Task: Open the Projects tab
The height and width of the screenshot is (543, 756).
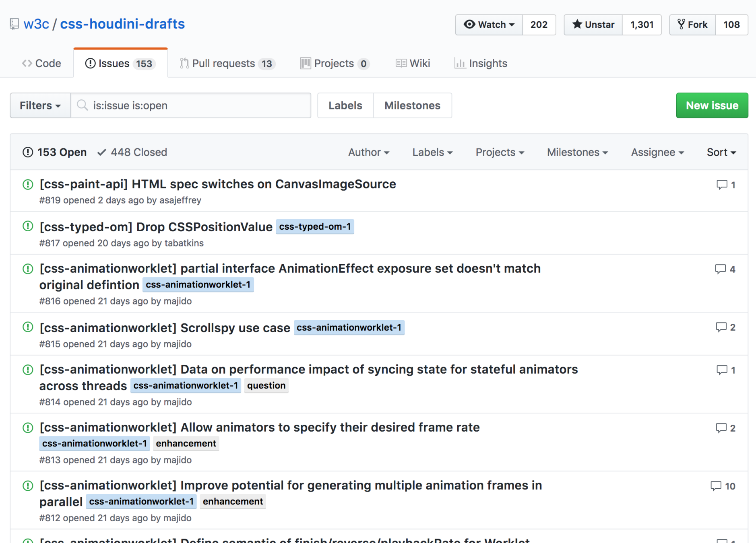Action: (x=335, y=63)
